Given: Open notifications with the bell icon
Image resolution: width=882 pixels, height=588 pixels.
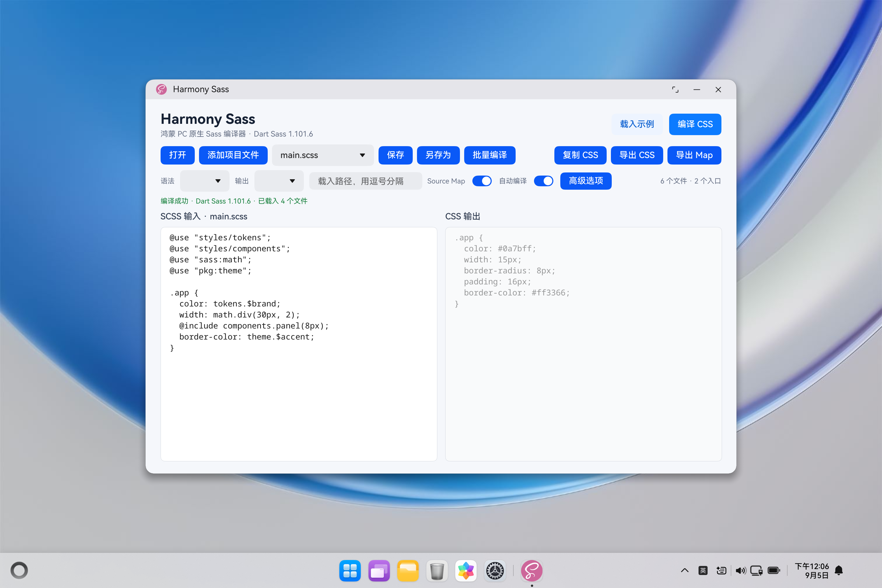Looking at the screenshot, I should (839, 570).
